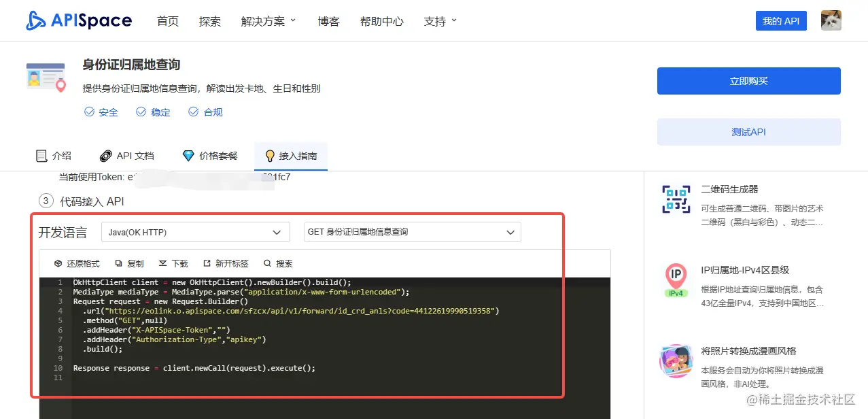Viewport: 868px width, 419px height.
Task: Switch to the 价格套餐 tab
Action: (210, 156)
